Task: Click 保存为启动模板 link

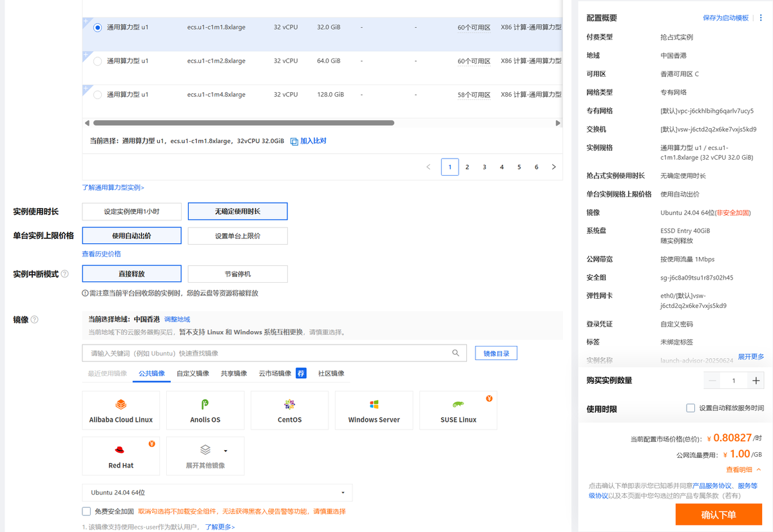Action: pyautogui.click(x=726, y=18)
